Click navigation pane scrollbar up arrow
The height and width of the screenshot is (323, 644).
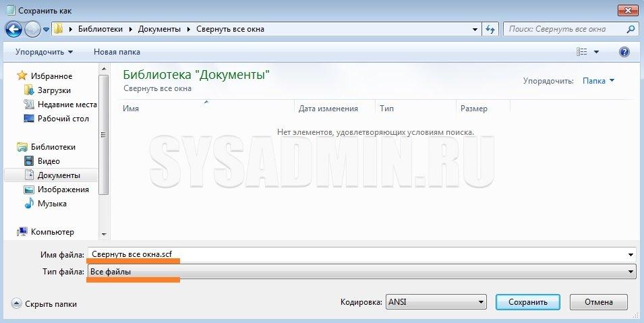pos(103,69)
